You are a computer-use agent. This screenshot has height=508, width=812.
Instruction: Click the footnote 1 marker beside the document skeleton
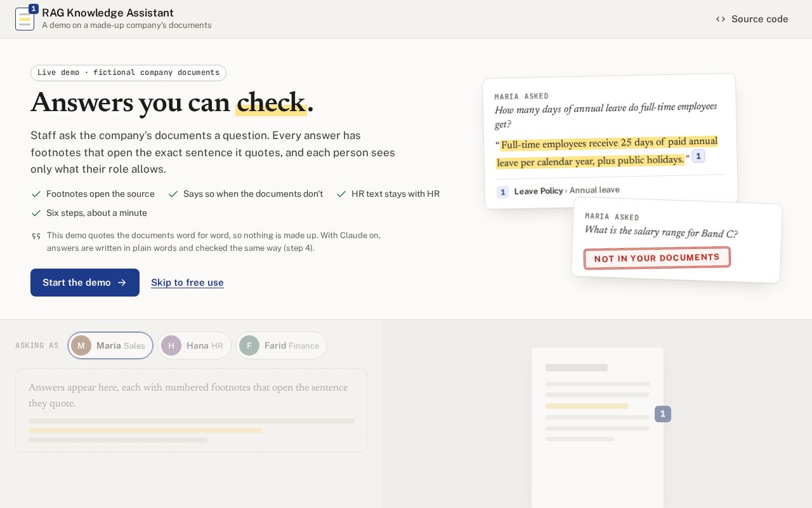[663, 414]
